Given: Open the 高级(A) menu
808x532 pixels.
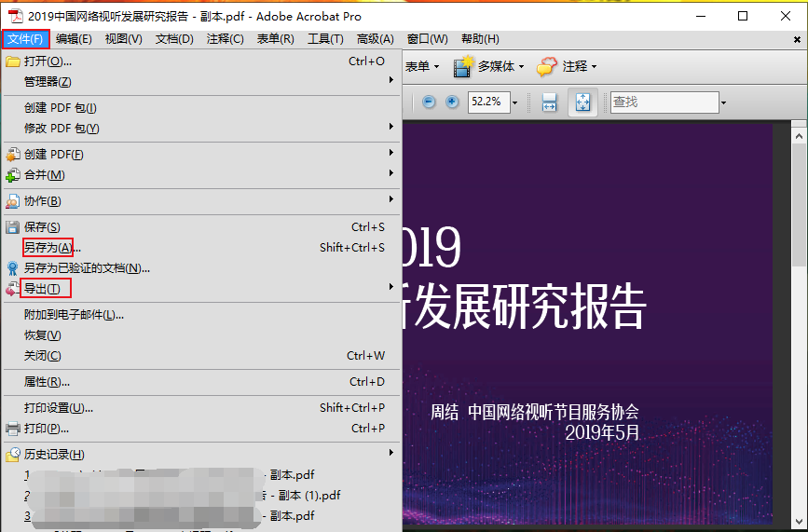Looking at the screenshot, I should [376, 39].
